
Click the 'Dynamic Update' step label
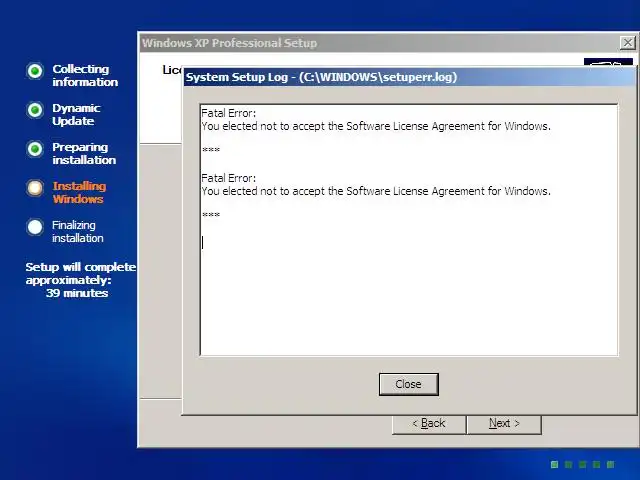point(76,114)
